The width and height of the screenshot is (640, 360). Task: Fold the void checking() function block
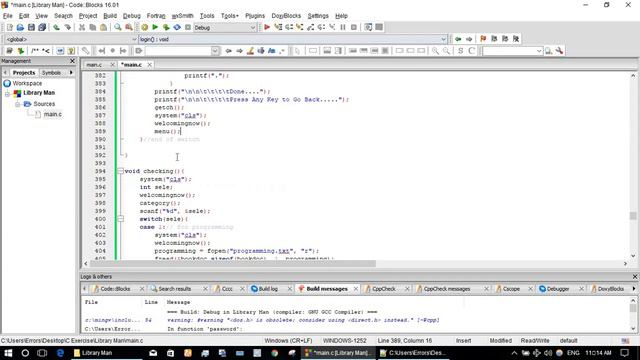[x=120, y=171]
